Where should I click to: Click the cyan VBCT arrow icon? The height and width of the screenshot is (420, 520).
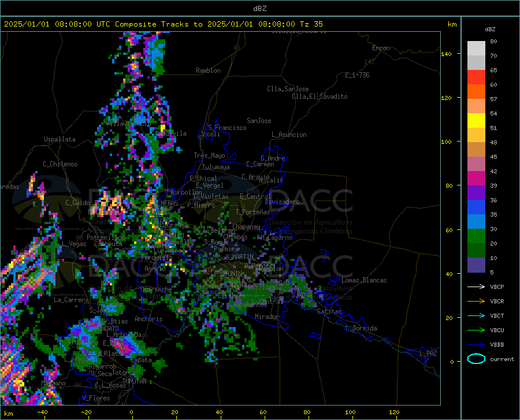point(476,315)
